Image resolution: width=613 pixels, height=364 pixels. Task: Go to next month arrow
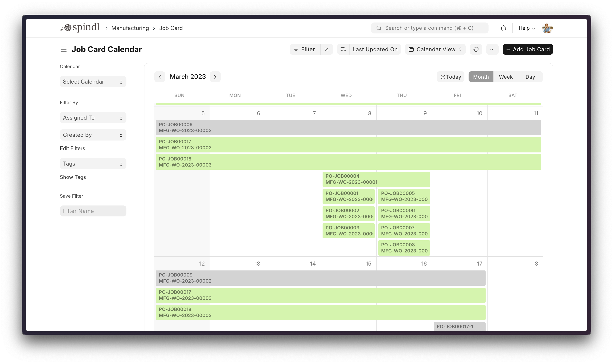(215, 77)
